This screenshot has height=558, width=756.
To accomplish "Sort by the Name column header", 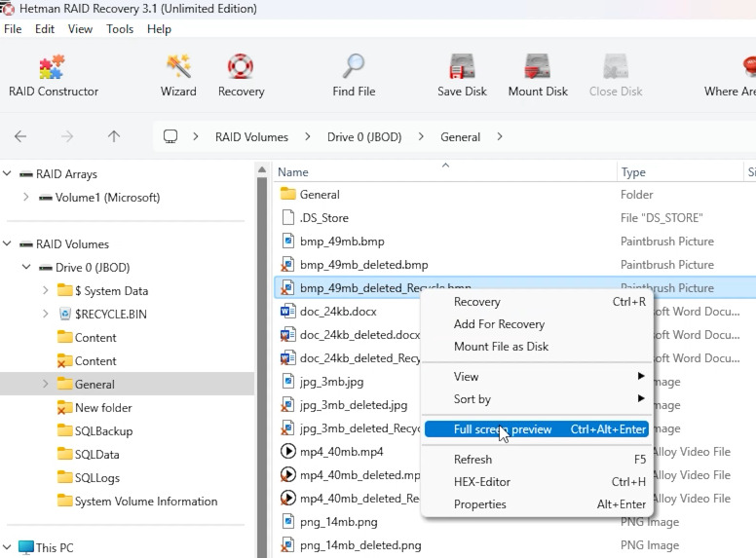I will (444, 172).
